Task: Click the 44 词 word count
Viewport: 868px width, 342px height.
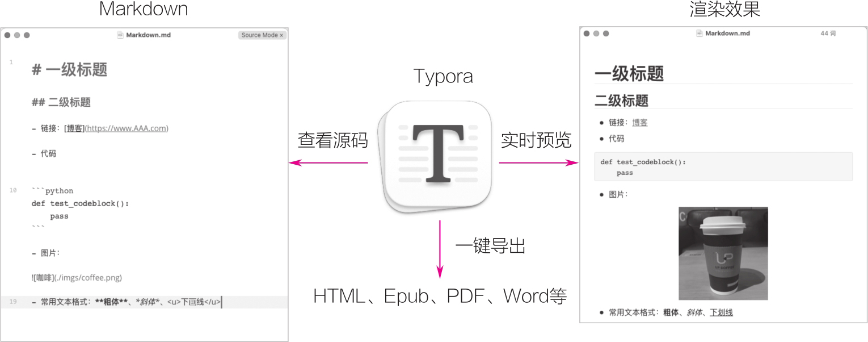Action: [x=828, y=34]
